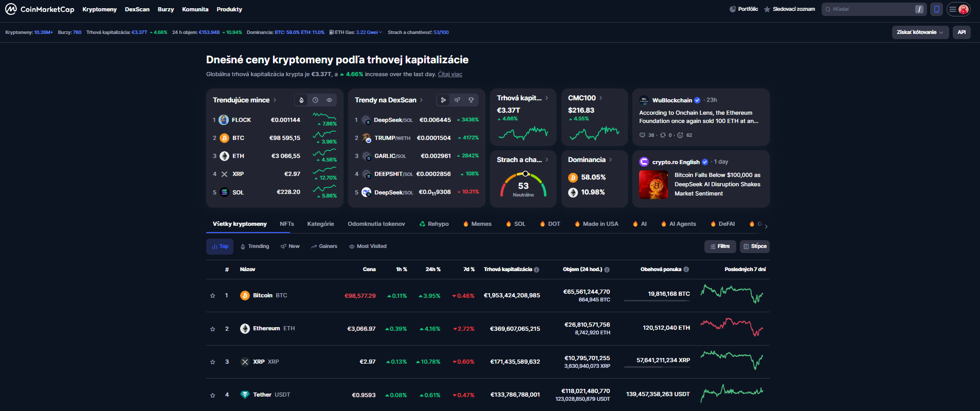Open the DexScan menu
Screen dimensions: 980x411
point(137,9)
